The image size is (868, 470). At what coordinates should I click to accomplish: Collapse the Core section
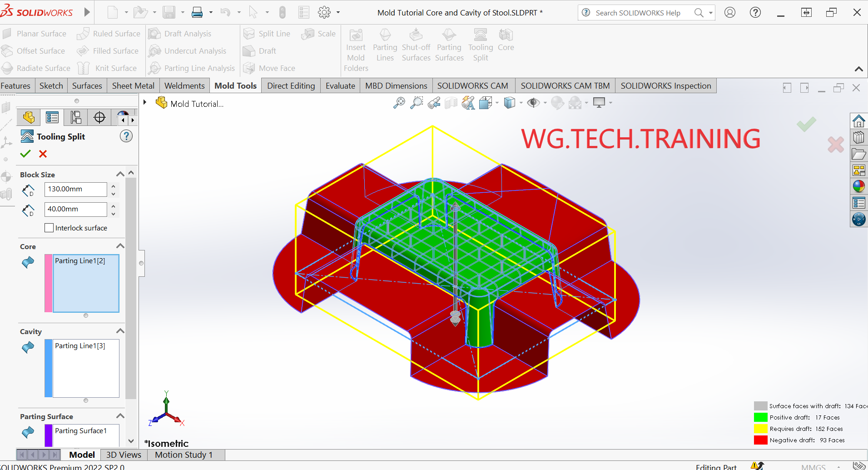[120, 246]
